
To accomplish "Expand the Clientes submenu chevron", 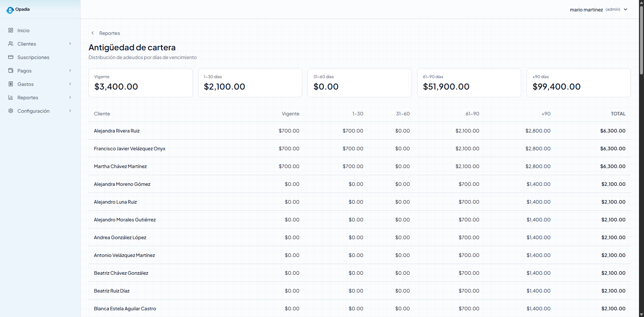I will tap(70, 44).
